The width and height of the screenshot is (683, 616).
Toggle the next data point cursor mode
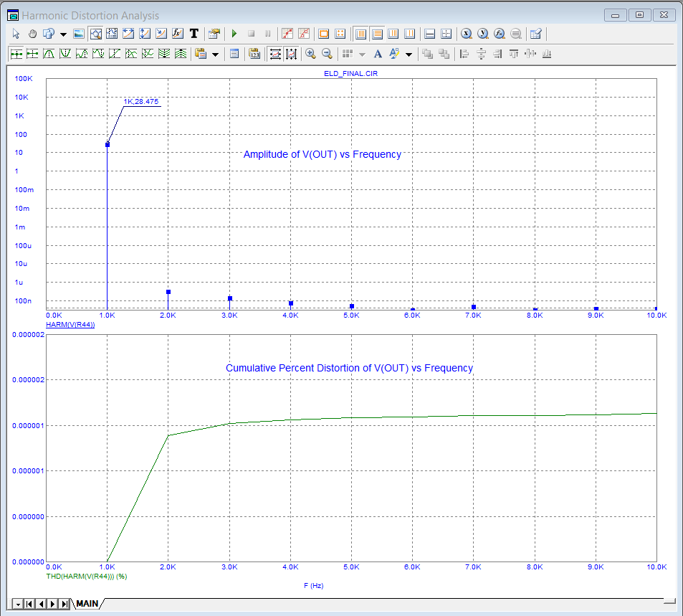coord(16,54)
